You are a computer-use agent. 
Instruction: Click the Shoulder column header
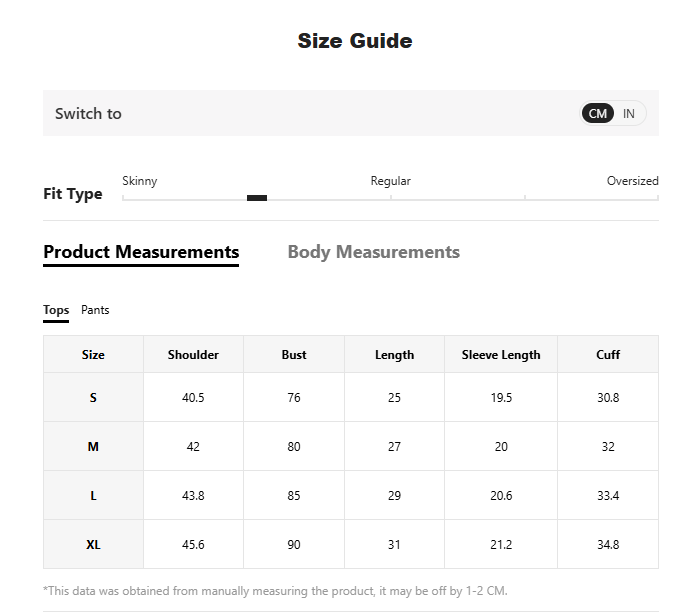[x=193, y=354]
